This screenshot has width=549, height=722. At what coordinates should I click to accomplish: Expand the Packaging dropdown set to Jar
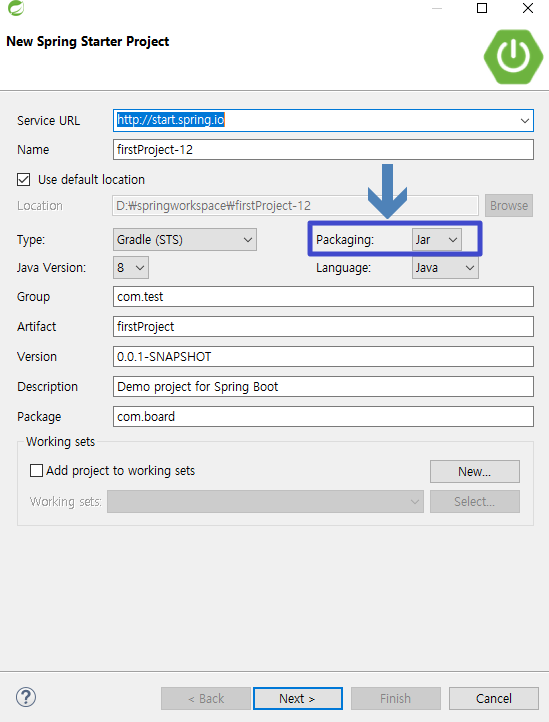437,240
